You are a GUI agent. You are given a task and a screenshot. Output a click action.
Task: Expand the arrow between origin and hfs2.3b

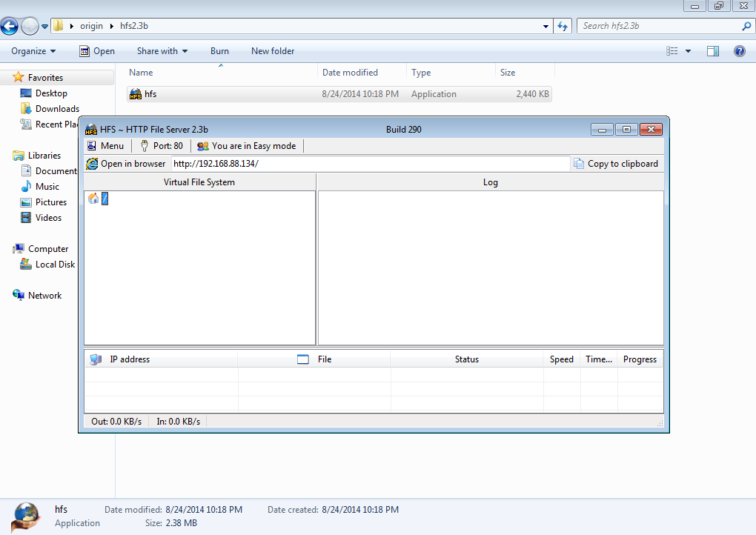(112, 26)
